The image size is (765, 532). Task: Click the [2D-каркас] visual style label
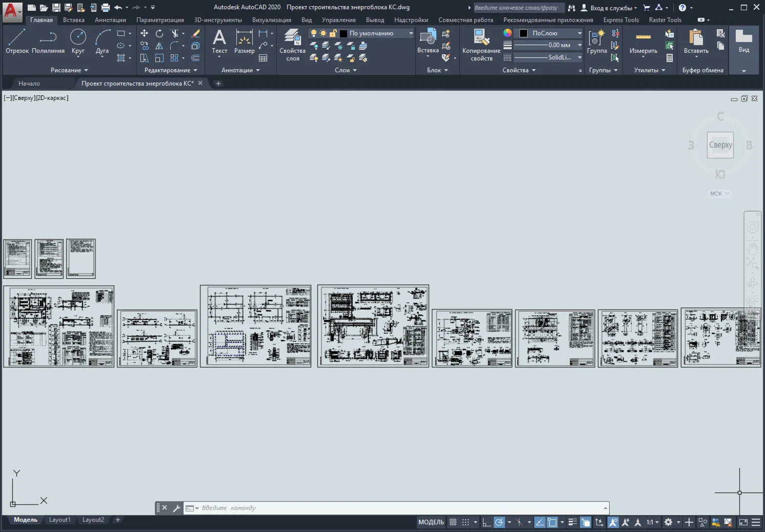click(x=52, y=98)
